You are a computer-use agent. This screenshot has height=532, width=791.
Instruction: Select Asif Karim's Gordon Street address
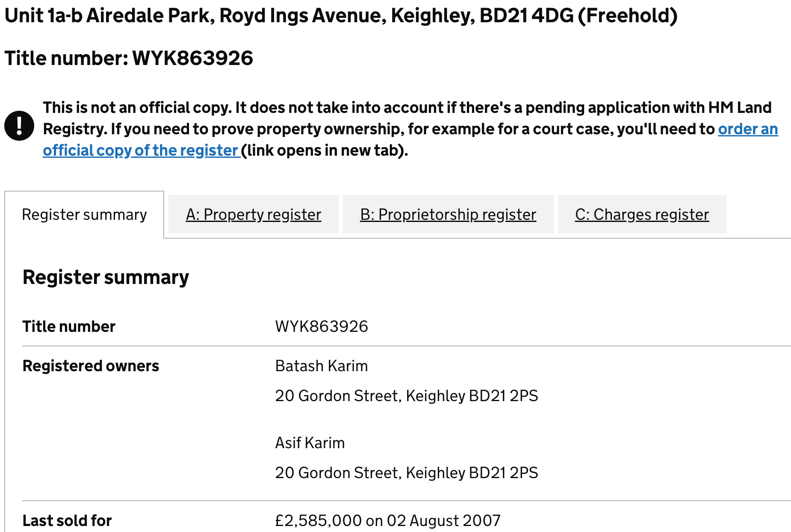[407, 473]
